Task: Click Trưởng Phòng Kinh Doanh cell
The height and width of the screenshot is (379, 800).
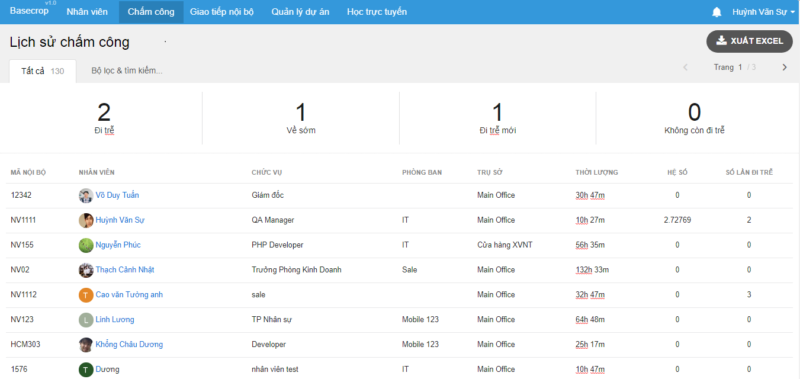Action: (x=296, y=270)
